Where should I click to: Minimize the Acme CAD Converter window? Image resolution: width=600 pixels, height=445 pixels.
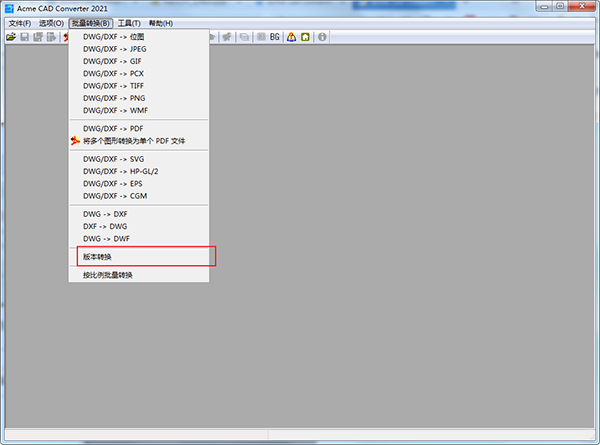[544, 7]
